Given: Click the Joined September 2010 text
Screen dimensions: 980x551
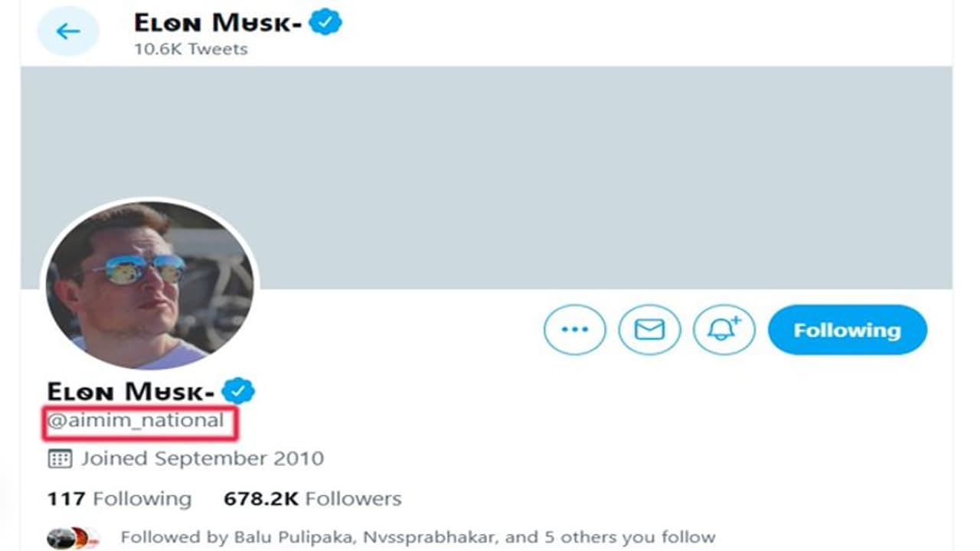Looking at the screenshot, I should click(x=202, y=459).
